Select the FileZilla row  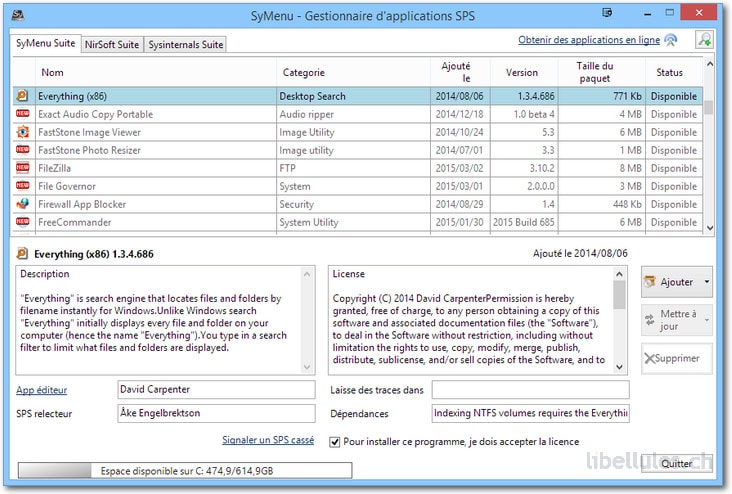358,168
